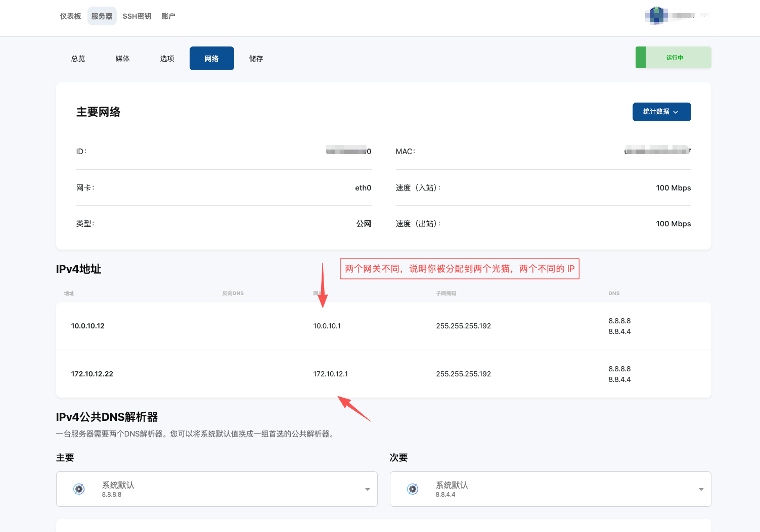Select the 服务器 navigation item

pos(102,16)
